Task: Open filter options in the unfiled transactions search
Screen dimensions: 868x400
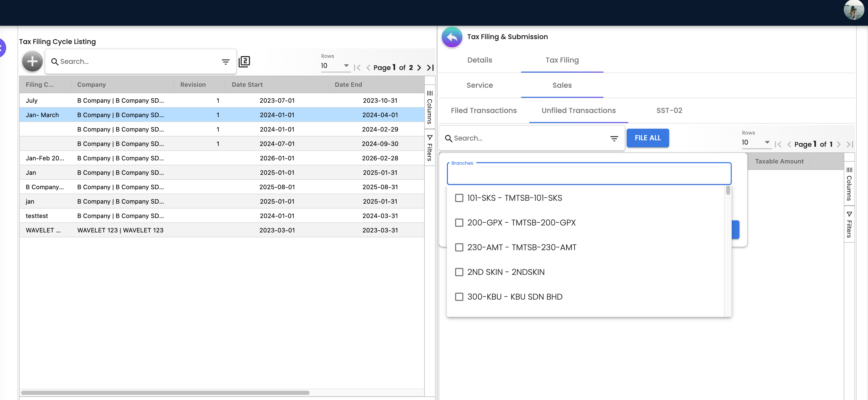Action: tap(614, 138)
